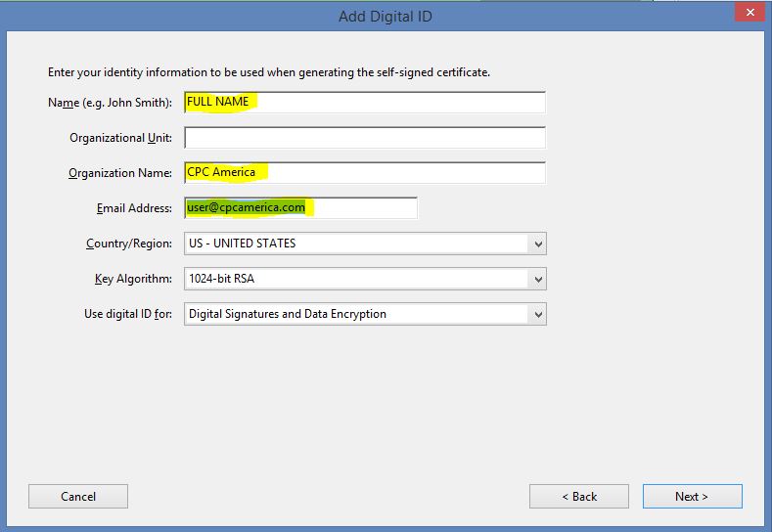The image size is (772, 532).
Task: Close the Add Digital ID dialog
Action: [749, 13]
